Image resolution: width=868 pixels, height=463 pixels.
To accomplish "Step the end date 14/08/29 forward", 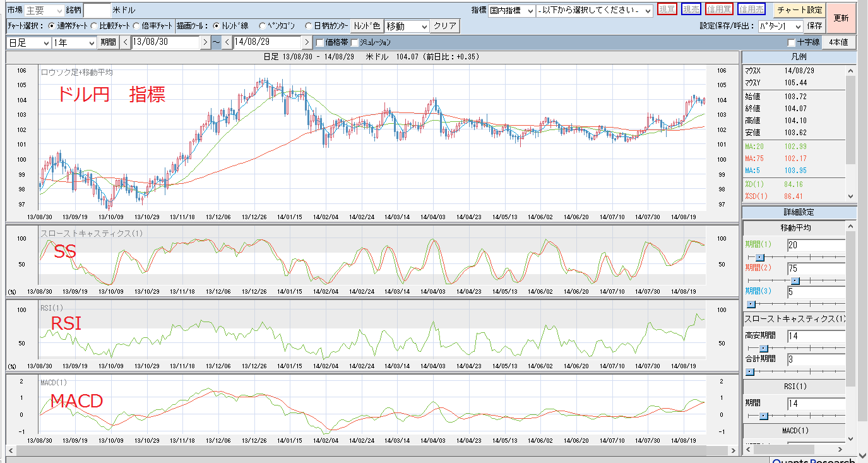I will [x=307, y=42].
